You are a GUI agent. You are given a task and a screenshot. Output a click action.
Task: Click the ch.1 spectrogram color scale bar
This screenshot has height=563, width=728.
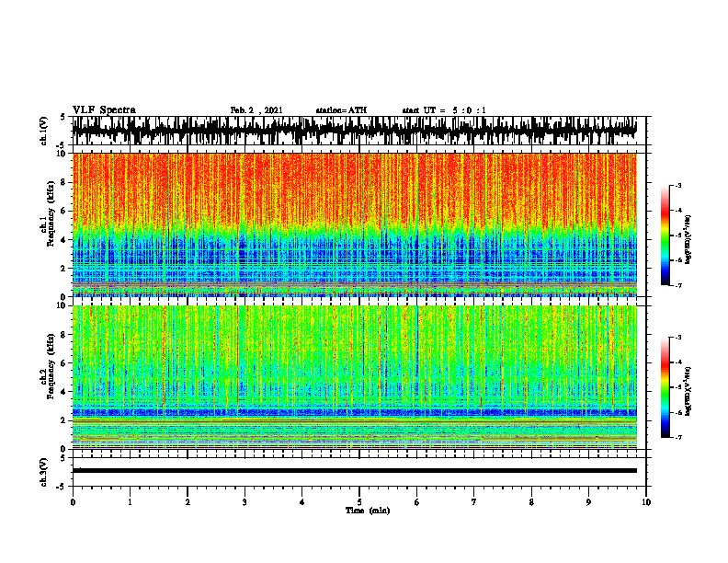(665, 236)
